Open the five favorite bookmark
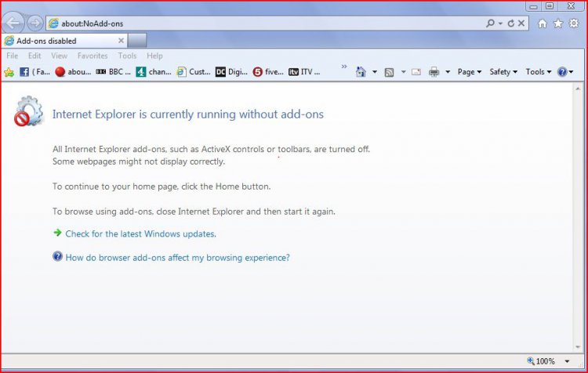The width and height of the screenshot is (588, 373). (x=268, y=71)
